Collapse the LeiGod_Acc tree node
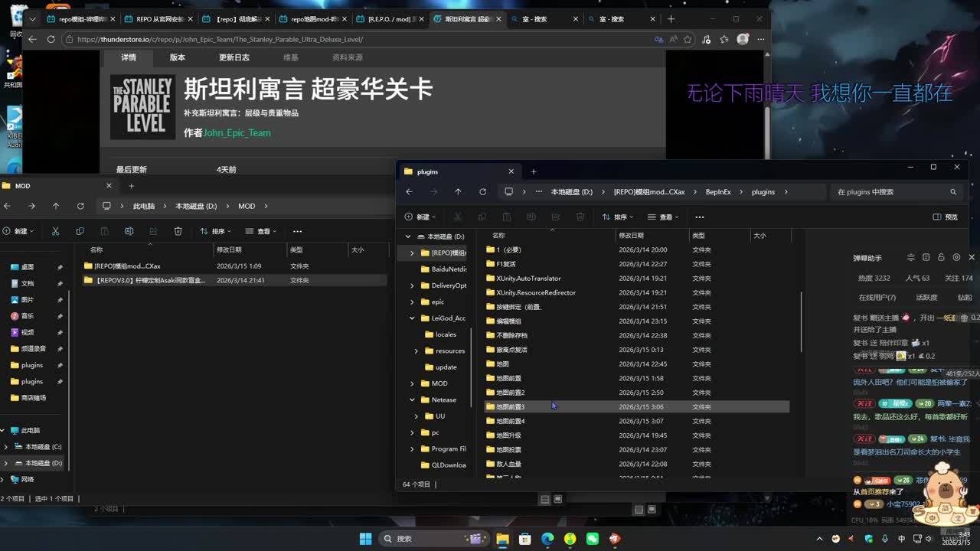 pos(412,318)
